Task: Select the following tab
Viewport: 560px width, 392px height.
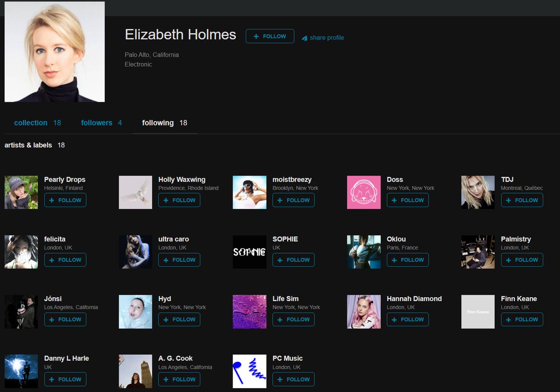Action: point(165,123)
